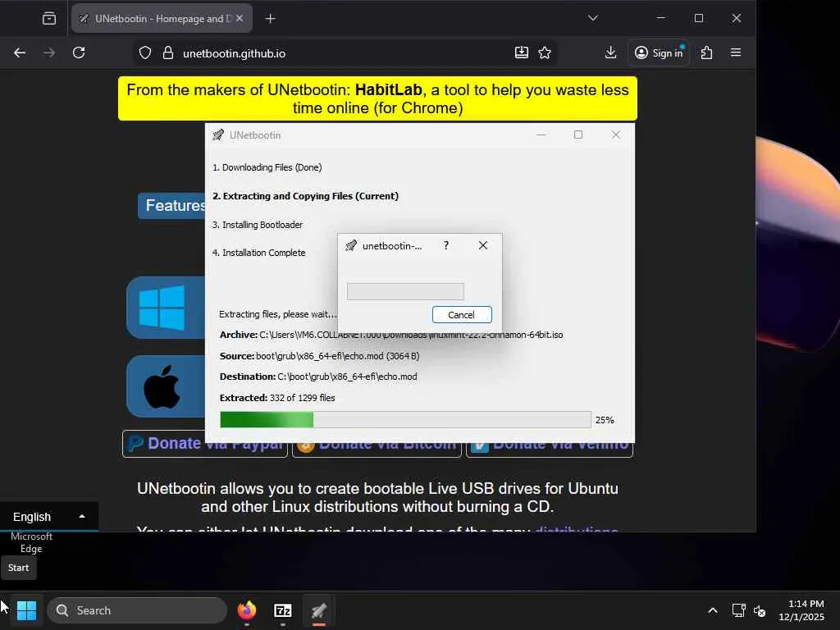Open the HabitLab link in yellow banner
Image resolution: width=840 pixels, height=630 pixels.
tap(388, 89)
